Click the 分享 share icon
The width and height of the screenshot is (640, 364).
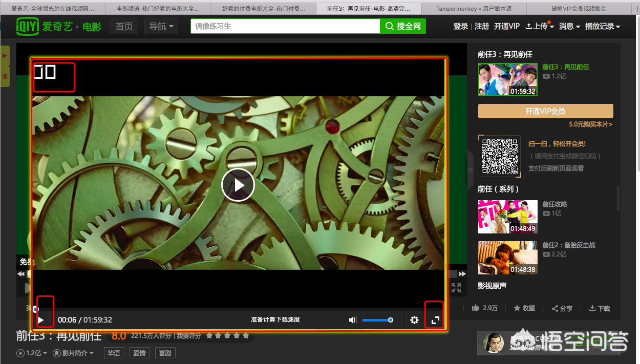pos(555,308)
